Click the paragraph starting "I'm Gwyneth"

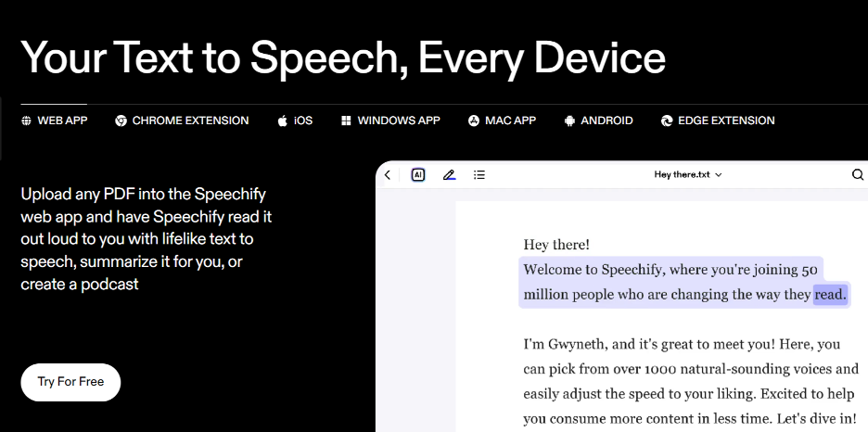click(691, 381)
